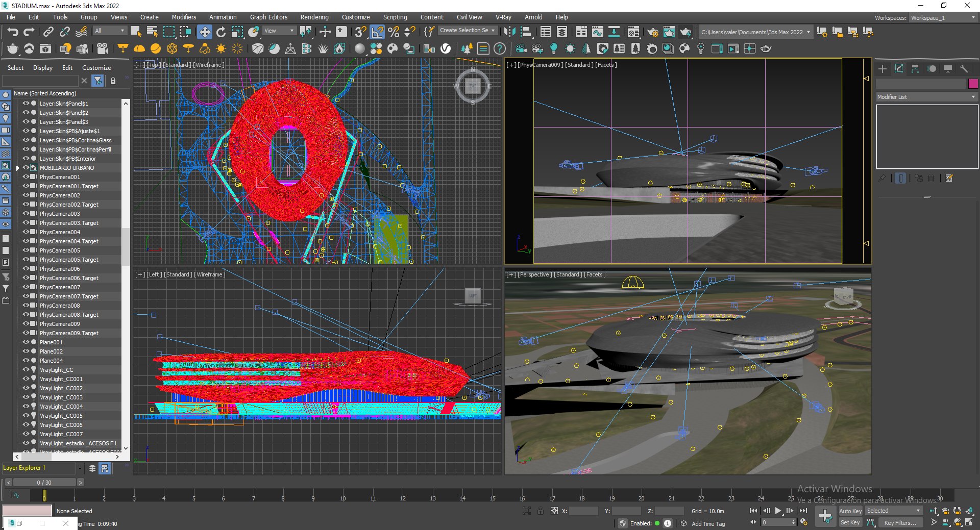Click the Select and Link chain icon
This screenshot has width=980, height=530.
coord(48,32)
